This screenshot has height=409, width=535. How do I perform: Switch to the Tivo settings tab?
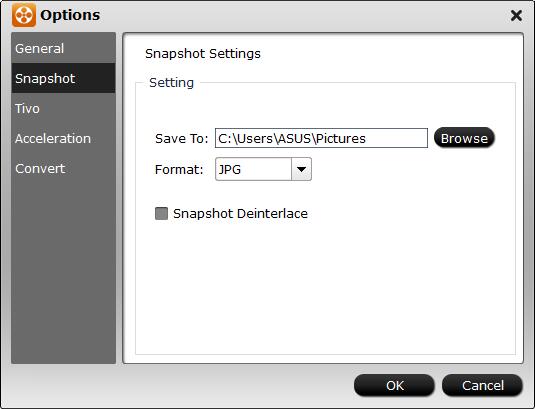tap(63, 108)
